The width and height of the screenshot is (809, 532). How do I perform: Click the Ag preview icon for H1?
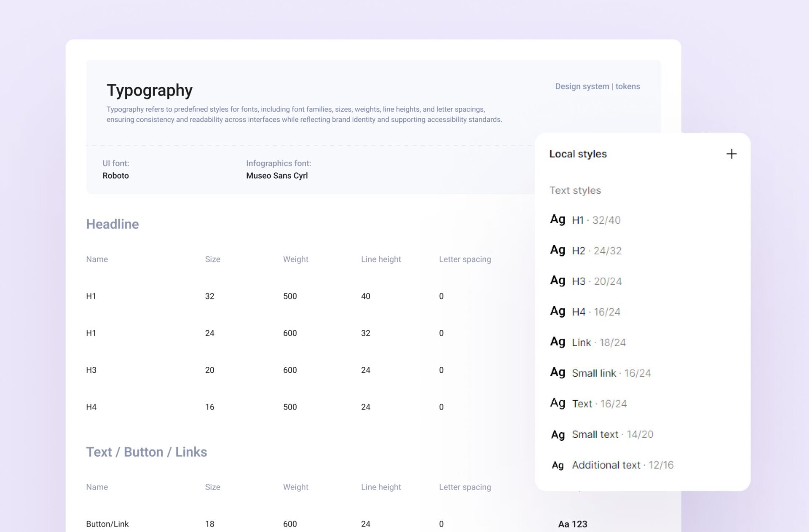click(557, 219)
